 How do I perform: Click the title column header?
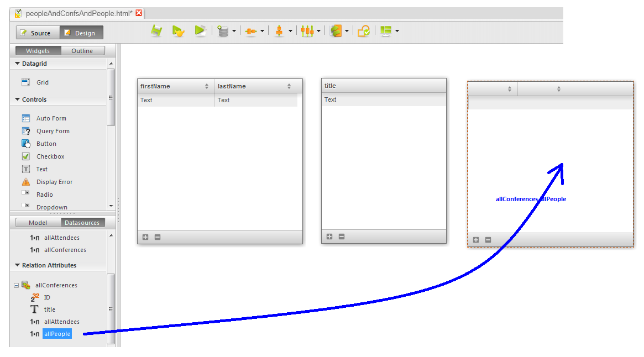pyautogui.click(x=384, y=86)
